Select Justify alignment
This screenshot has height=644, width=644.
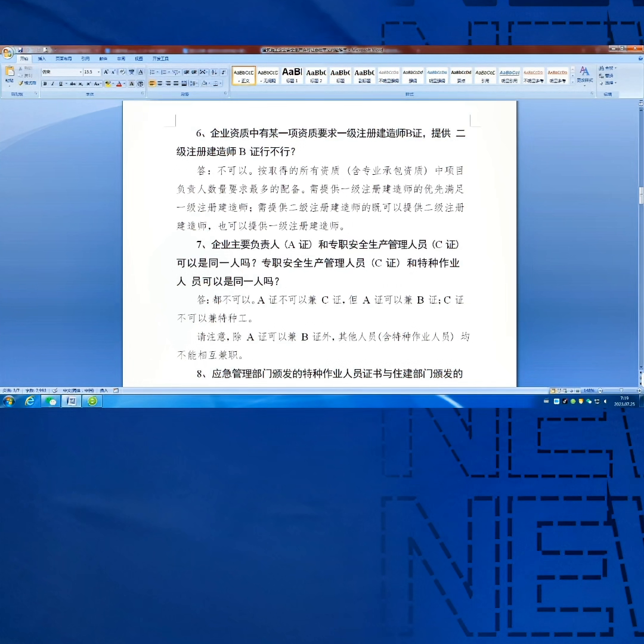click(176, 83)
